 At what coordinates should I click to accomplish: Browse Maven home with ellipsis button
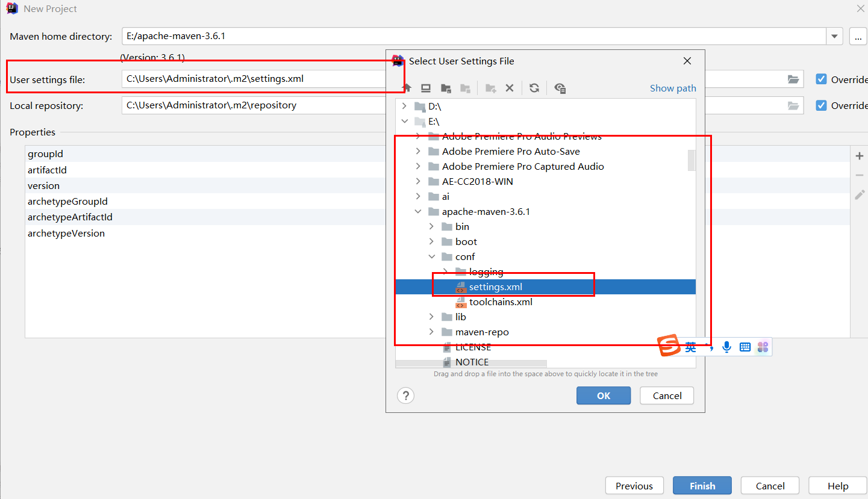858,36
